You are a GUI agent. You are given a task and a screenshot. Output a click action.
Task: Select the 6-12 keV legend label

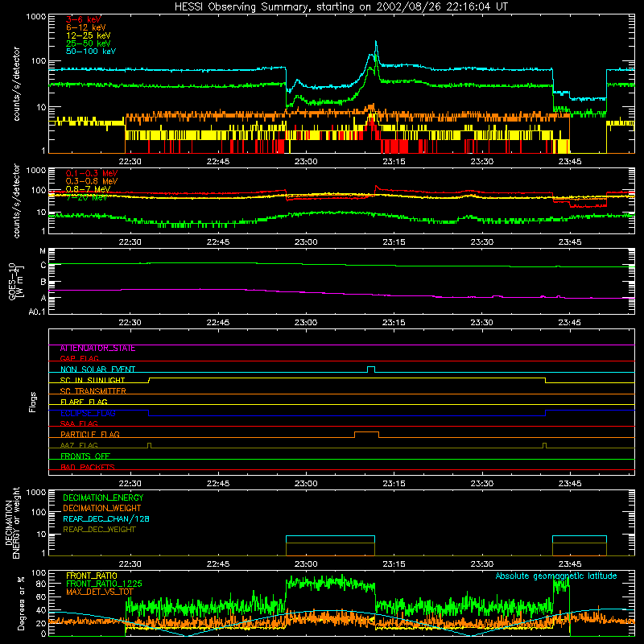tap(86, 27)
